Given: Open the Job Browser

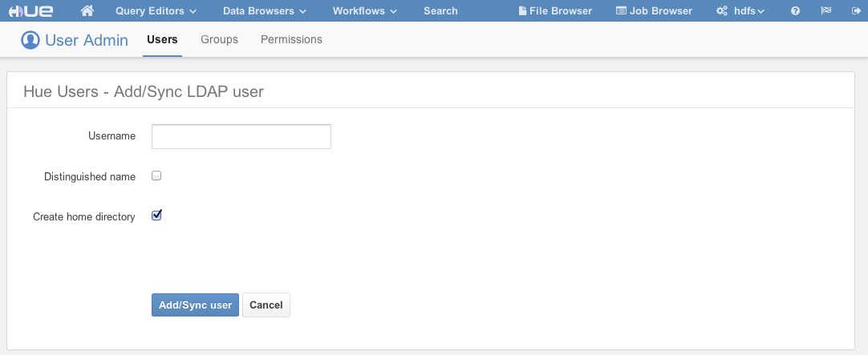Looking at the screenshot, I should pyautogui.click(x=654, y=11).
